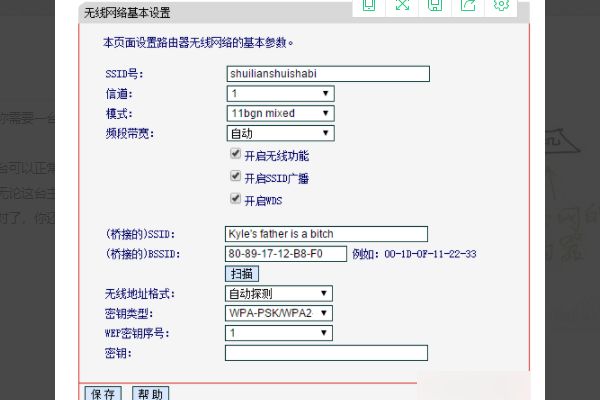The image size is (600, 400).
Task: Click the mobile phone icon in top toolbar
Action: pyautogui.click(x=369, y=5)
